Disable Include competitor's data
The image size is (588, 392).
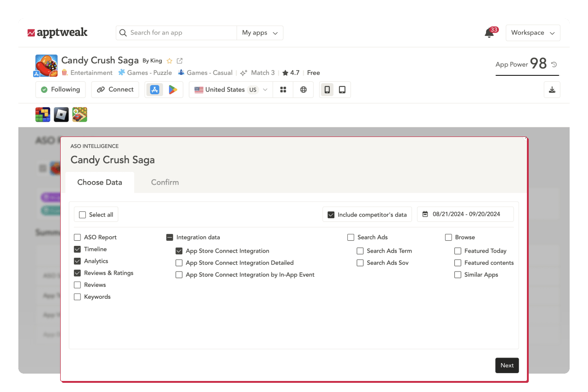[x=332, y=214]
